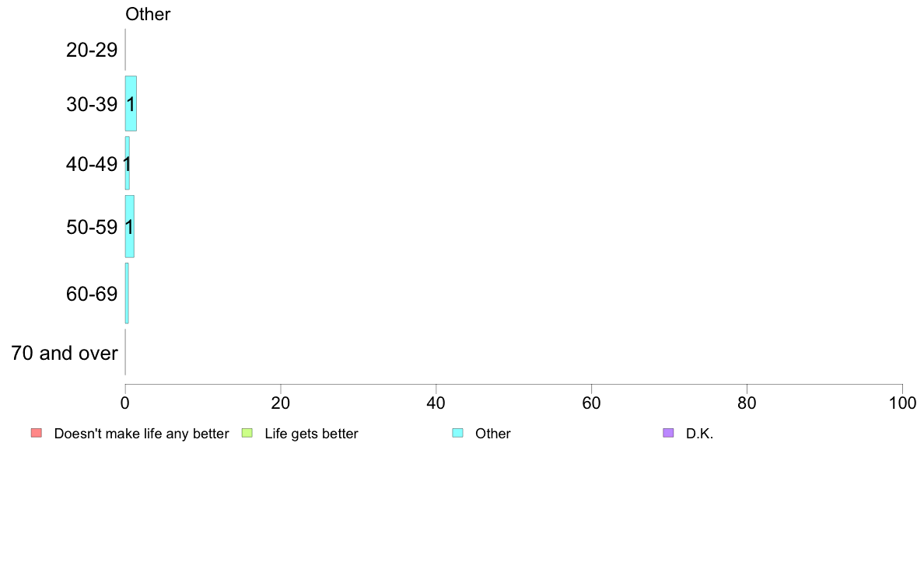This screenshot has width=924, height=572.
Task: Click the 'Other' chart title
Action: [148, 14]
